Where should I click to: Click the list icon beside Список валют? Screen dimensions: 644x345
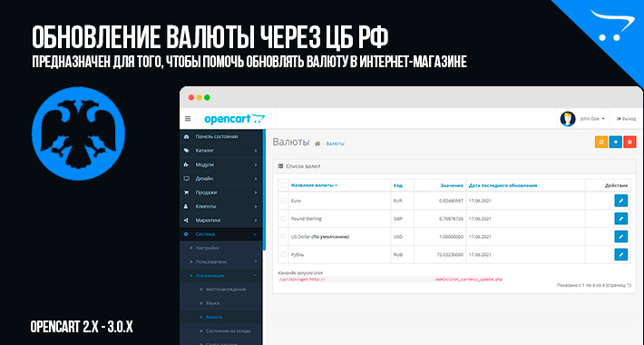280,166
